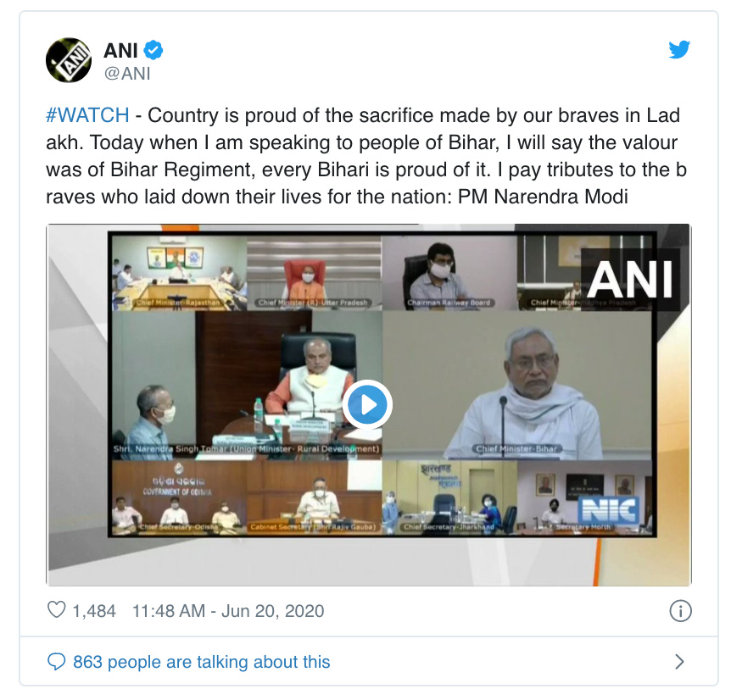Open the Twitter bird logo
The height and width of the screenshot is (700, 731).
click(679, 50)
